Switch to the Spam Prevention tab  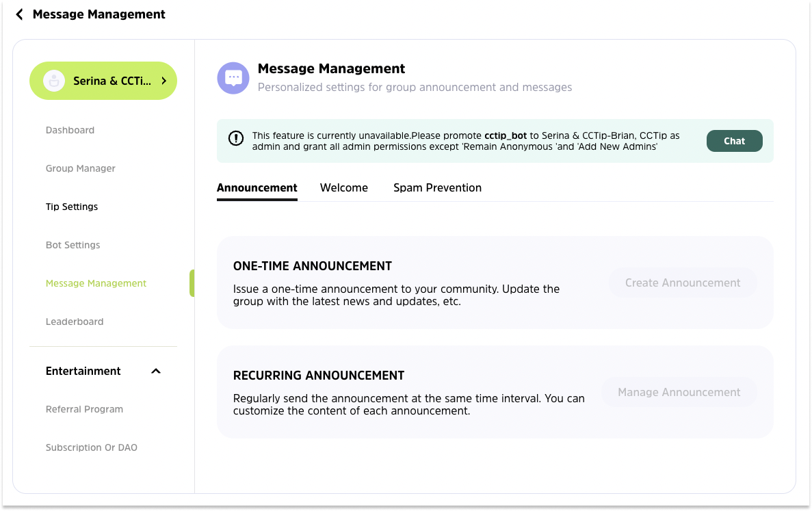point(437,187)
